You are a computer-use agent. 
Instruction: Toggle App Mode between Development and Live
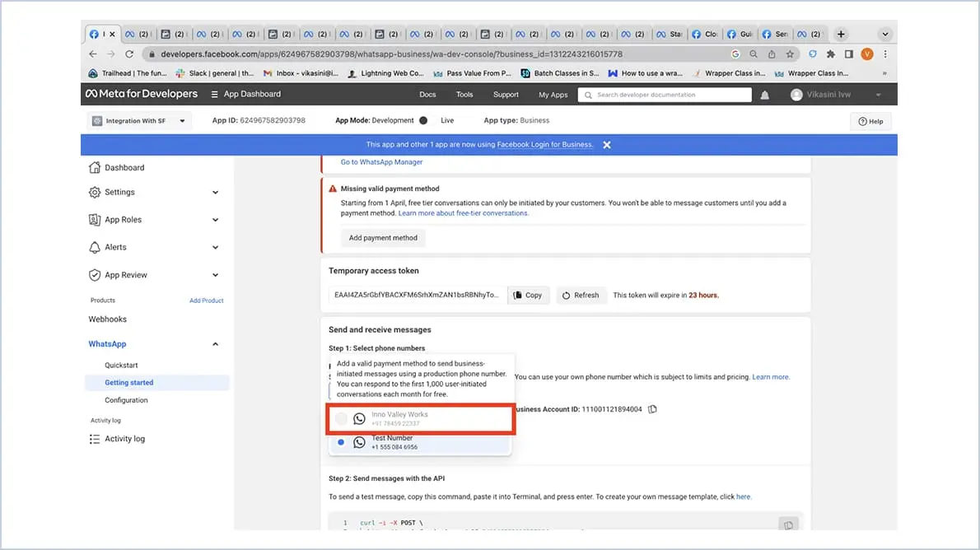[x=423, y=121]
